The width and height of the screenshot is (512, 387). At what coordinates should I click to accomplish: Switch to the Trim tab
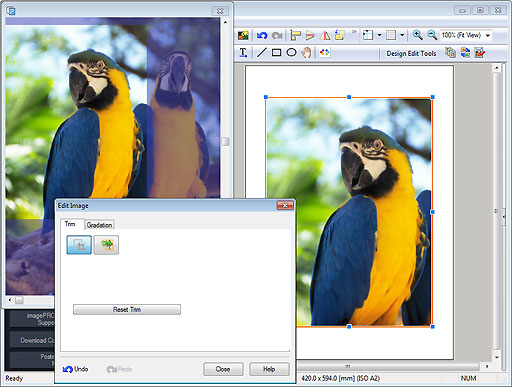coord(70,224)
